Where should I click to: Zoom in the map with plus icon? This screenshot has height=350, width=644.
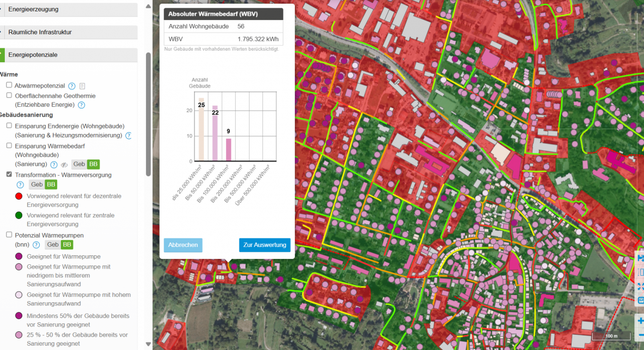pyautogui.click(x=640, y=321)
